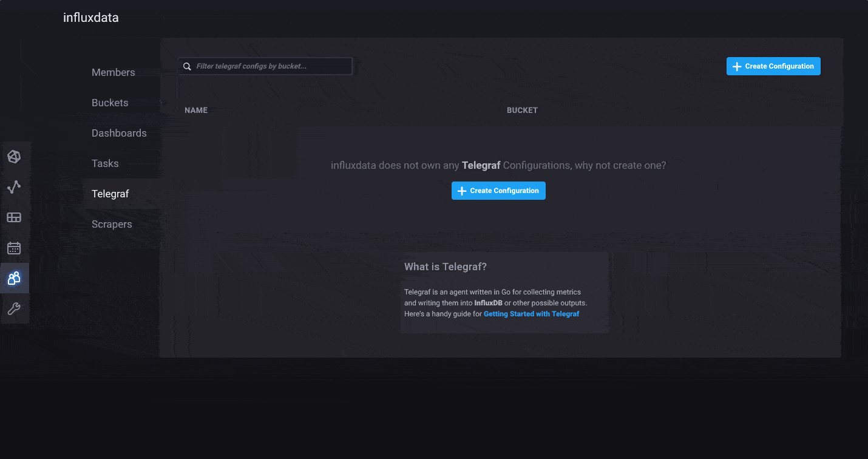Click the InfluxDB logo icon in sidebar

14,157
